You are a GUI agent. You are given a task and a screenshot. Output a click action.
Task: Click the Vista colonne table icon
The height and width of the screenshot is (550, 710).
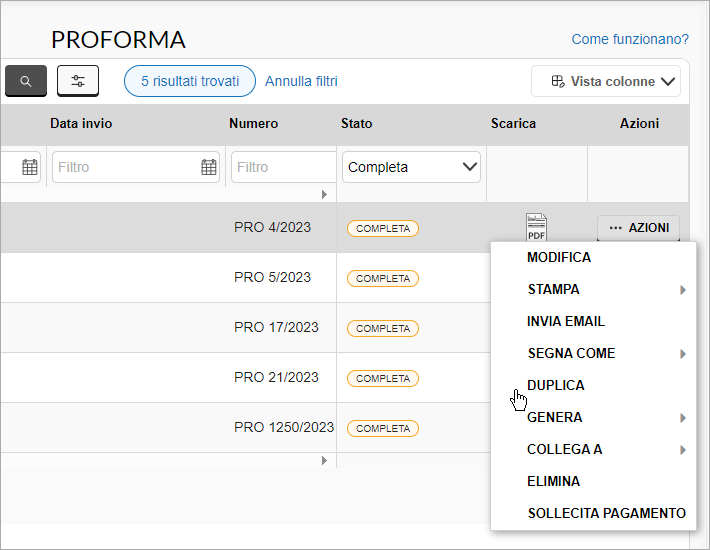[558, 81]
